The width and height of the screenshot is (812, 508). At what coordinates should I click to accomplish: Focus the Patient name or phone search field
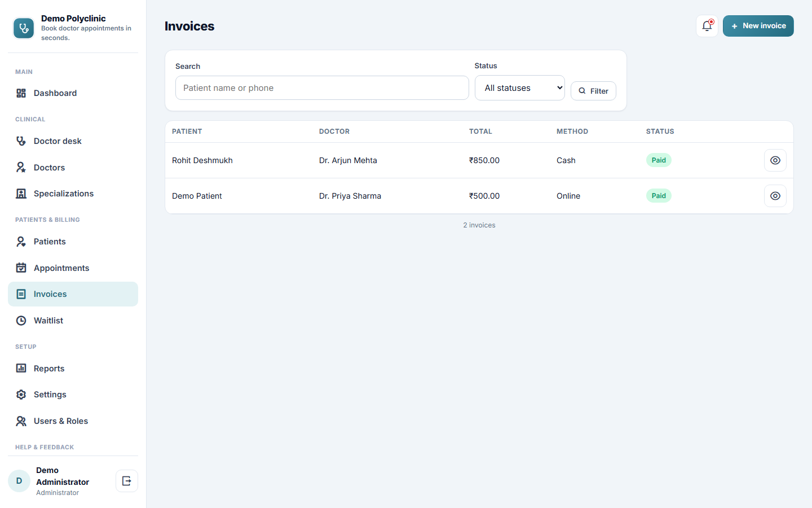(322, 88)
